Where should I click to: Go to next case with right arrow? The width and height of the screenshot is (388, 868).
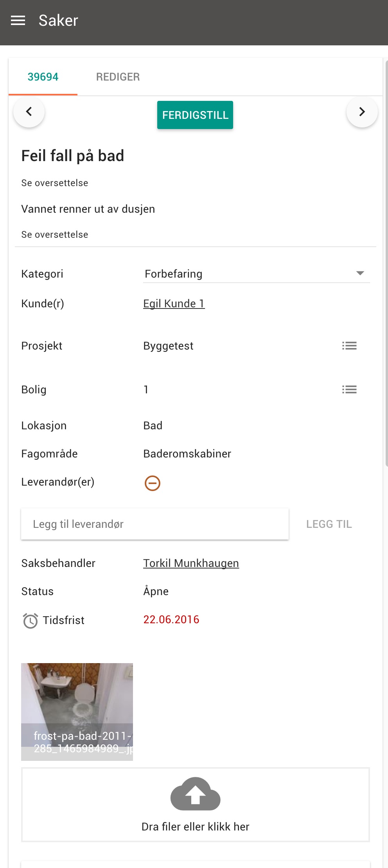point(362,112)
